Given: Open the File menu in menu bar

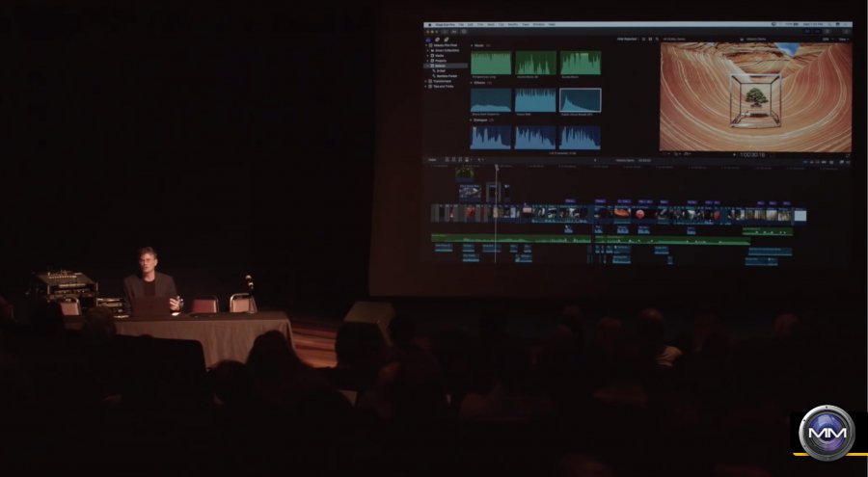Looking at the screenshot, I should [x=461, y=24].
